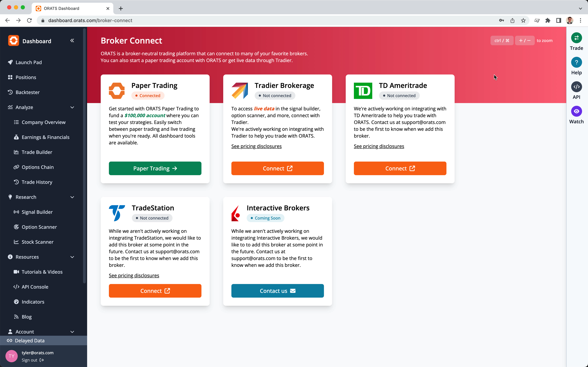The height and width of the screenshot is (367, 588).
Task: Click the Help question mark icon
Action: [577, 62]
